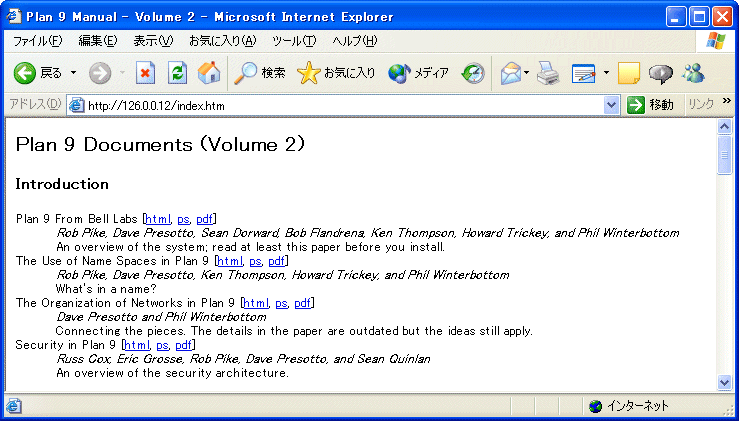Image resolution: width=739 pixels, height=421 pixels.
Task: Click the status bar IE page icon
Action: (13, 405)
